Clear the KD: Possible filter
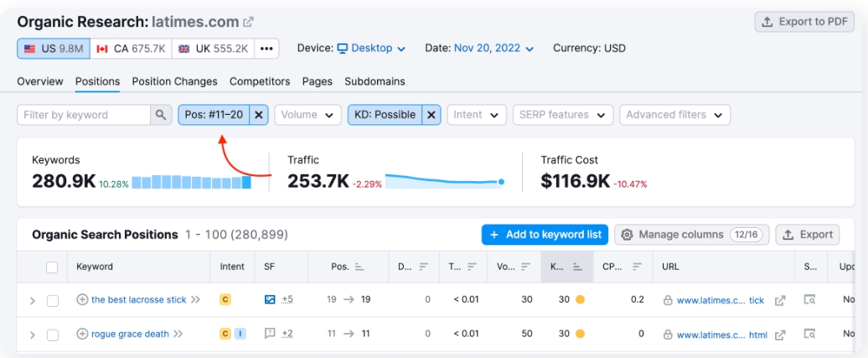The height and width of the screenshot is (358, 868). (431, 115)
